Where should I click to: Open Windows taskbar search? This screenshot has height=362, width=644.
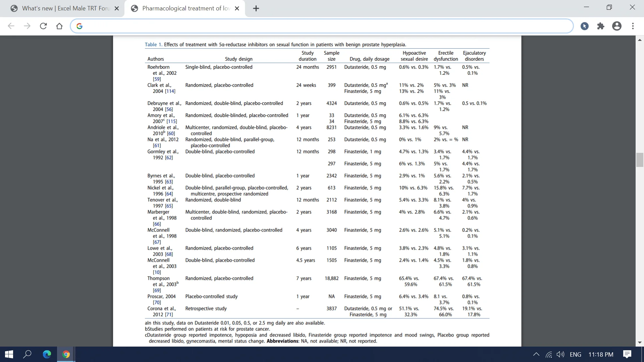click(27, 354)
